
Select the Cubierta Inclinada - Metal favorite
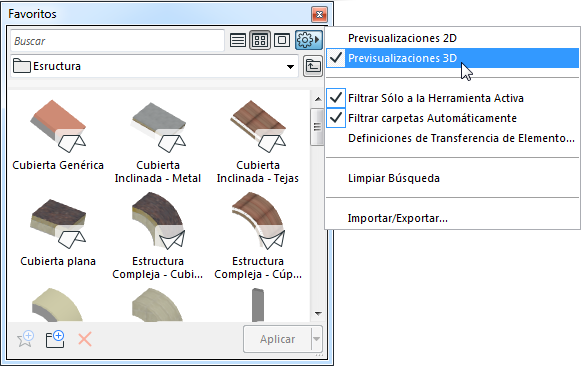click(x=158, y=142)
